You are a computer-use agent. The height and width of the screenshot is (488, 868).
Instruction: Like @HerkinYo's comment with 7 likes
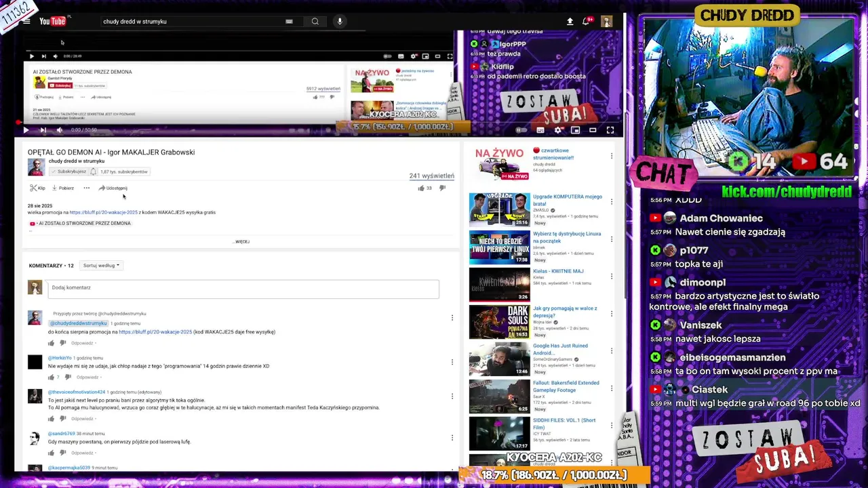pos(51,377)
